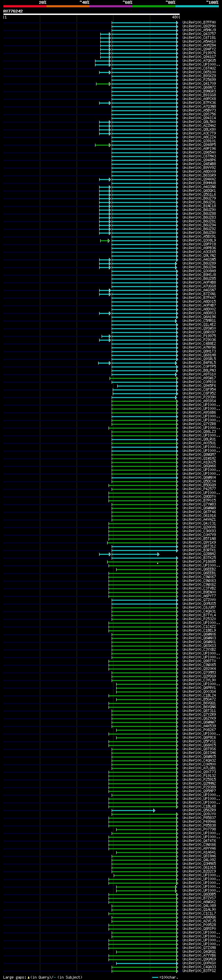Select hit label UniRef100_B8LPN3

199,370
